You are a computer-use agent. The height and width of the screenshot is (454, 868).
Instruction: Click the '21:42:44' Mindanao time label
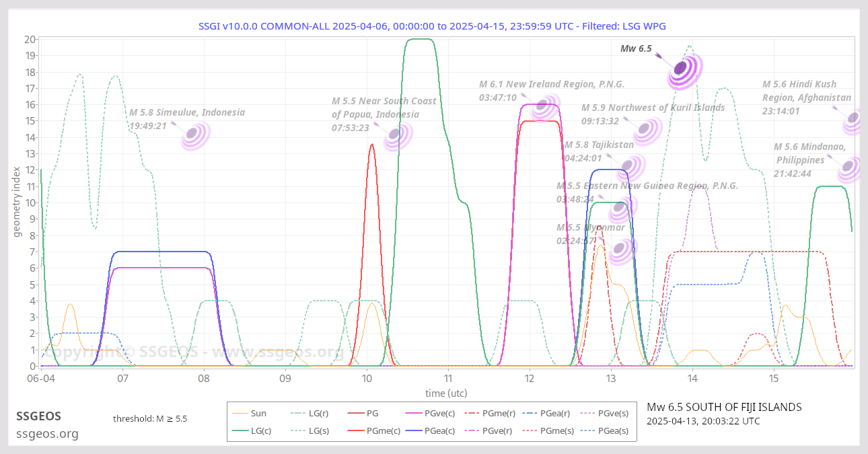pos(793,174)
